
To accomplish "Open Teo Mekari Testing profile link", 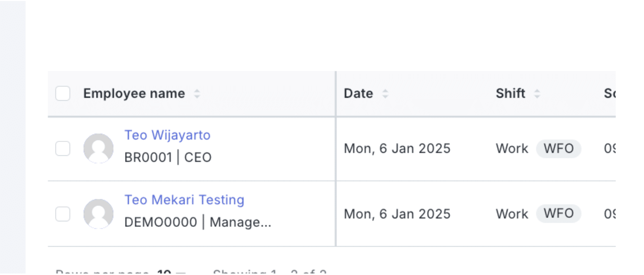I will [184, 200].
